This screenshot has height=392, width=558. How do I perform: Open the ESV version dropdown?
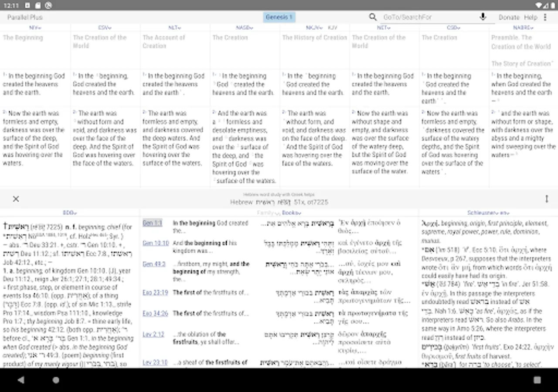(x=105, y=27)
